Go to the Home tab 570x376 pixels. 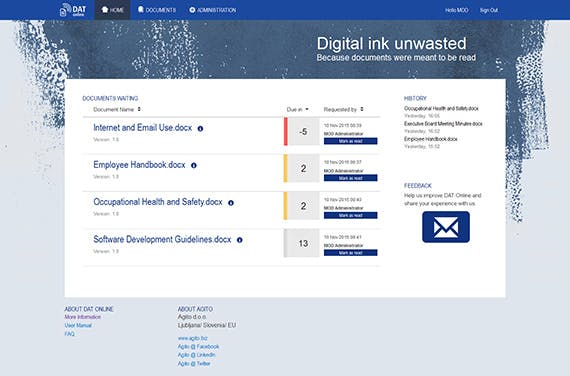point(112,10)
